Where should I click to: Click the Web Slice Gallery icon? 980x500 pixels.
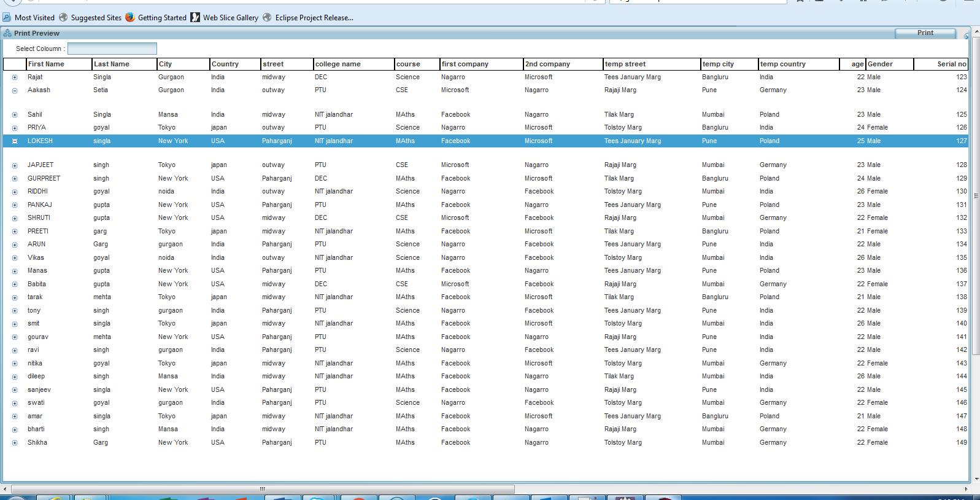[x=195, y=18]
